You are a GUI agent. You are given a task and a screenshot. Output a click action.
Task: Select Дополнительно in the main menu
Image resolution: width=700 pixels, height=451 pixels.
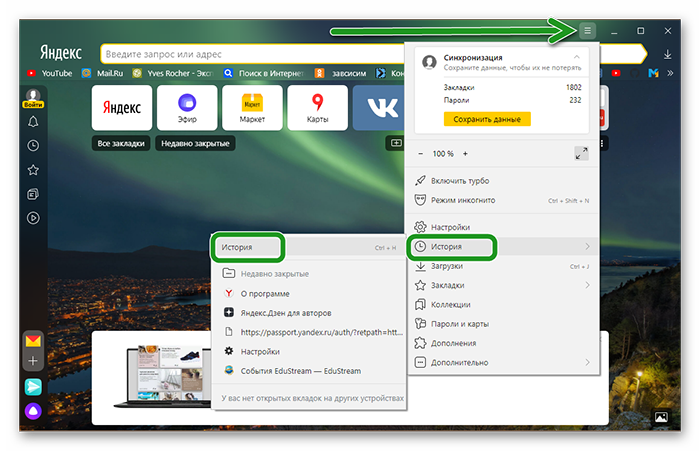tap(503, 362)
